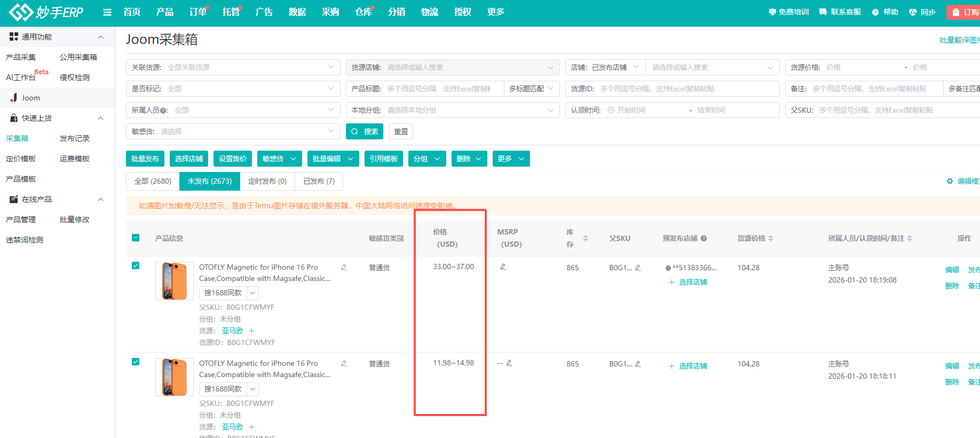Click the 搜索 search button

pos(365,131)
